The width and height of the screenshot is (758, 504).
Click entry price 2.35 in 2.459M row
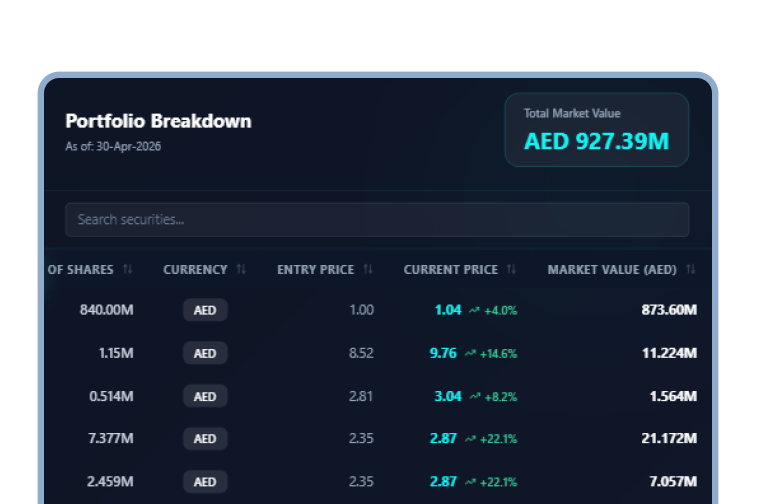pos(361,482)
